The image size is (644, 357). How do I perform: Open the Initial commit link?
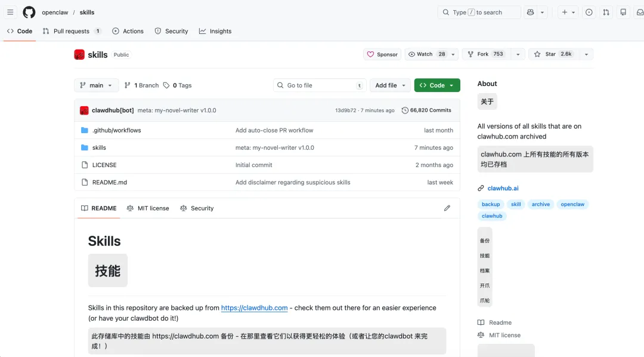click(x=254, y=165)
